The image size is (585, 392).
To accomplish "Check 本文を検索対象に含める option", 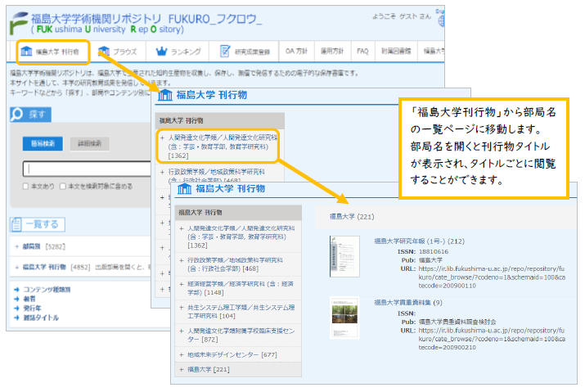I will 64,186.
